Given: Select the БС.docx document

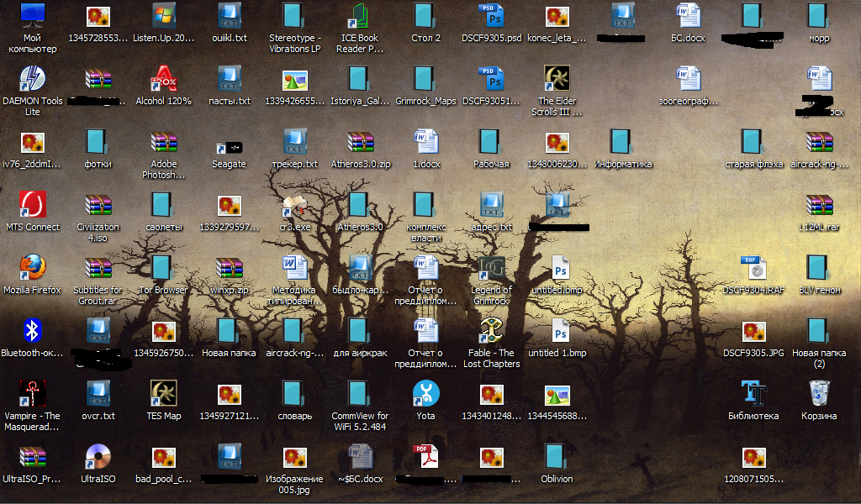Looking at the screenshot, I should pyautogui.click(x=688, y=16).
